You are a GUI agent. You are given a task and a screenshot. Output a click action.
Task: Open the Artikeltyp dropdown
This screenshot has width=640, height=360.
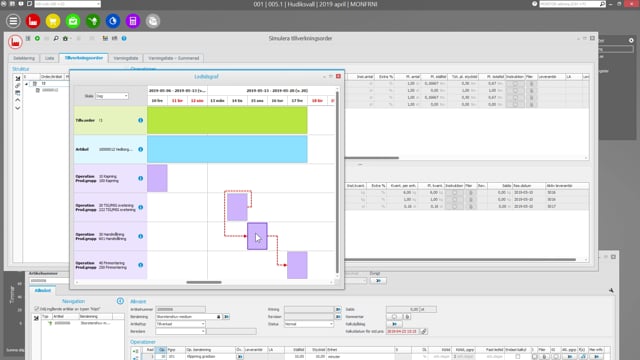click(180, 324)
